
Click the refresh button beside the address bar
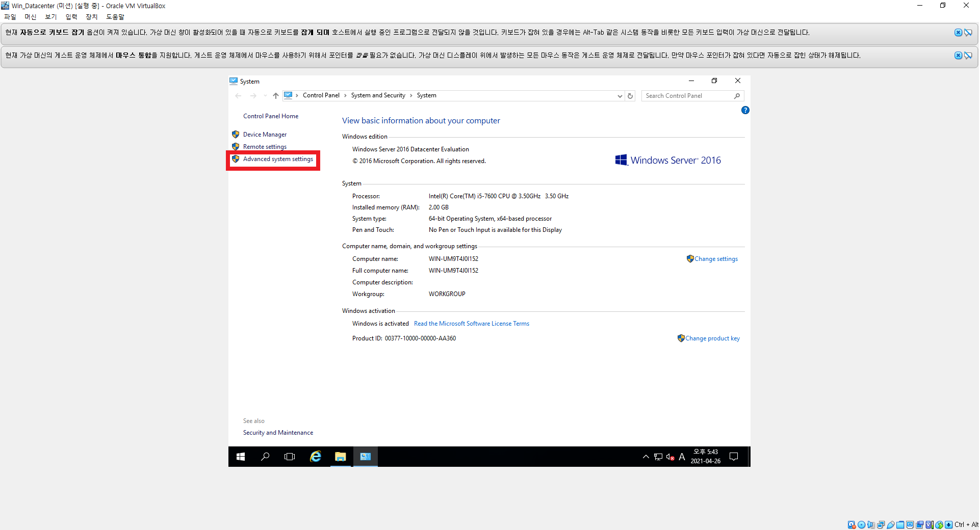[x=630, y=96]
